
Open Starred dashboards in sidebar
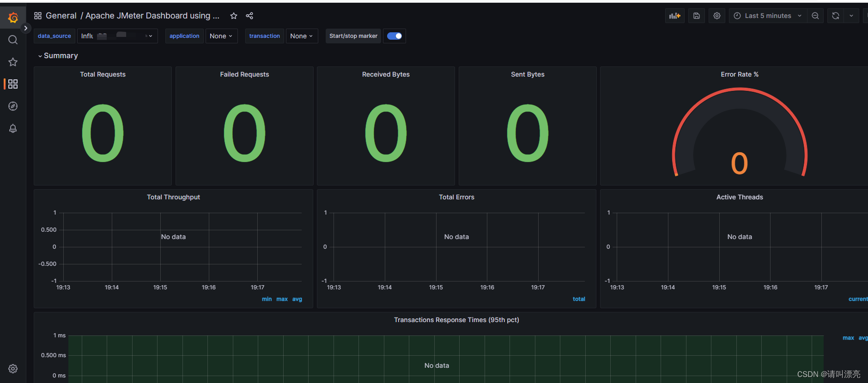click(13, 62)
